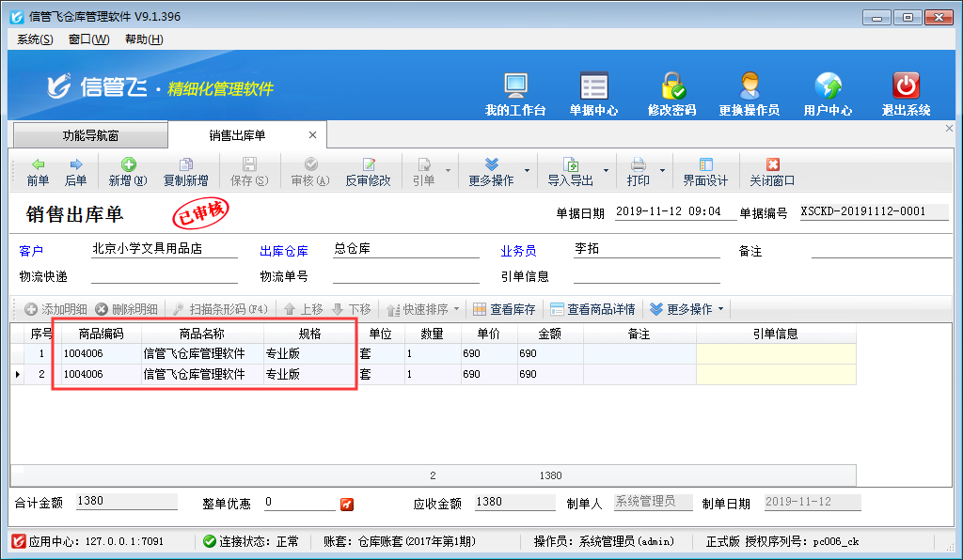Open 系统(S) menu
The height and width of the screenshot is (560, 963).
[x=35, y=39]
